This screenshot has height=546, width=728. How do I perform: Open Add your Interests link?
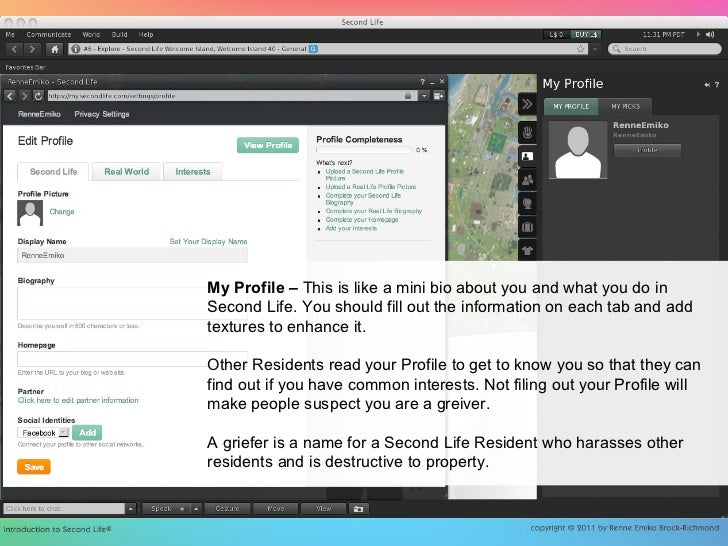pyautogui.click(x=351, y=228)
